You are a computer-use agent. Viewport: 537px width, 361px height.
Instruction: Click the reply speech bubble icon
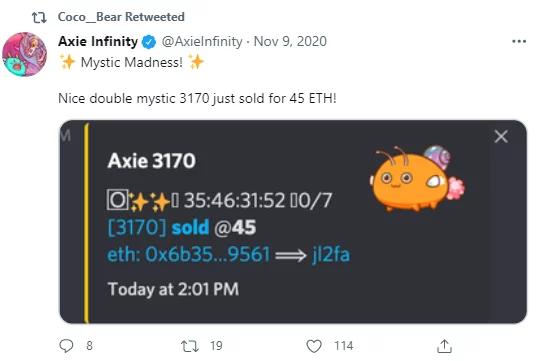pyautogui.click(x=66, y=346)
